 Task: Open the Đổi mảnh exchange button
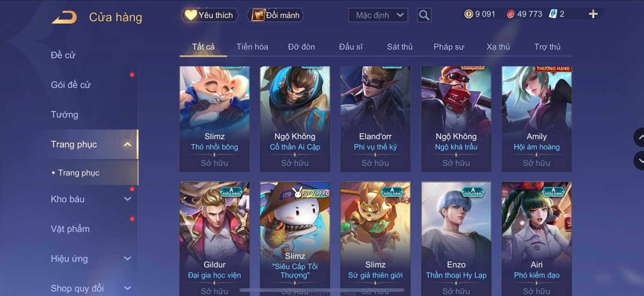pyautogui.click(x=275, y=15)
